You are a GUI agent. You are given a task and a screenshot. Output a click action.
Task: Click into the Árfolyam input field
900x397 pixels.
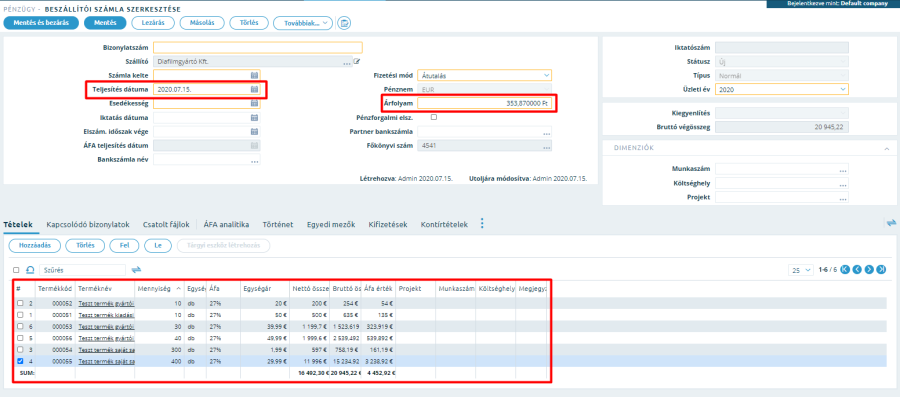pyautogui.click(x=484, y=103)
